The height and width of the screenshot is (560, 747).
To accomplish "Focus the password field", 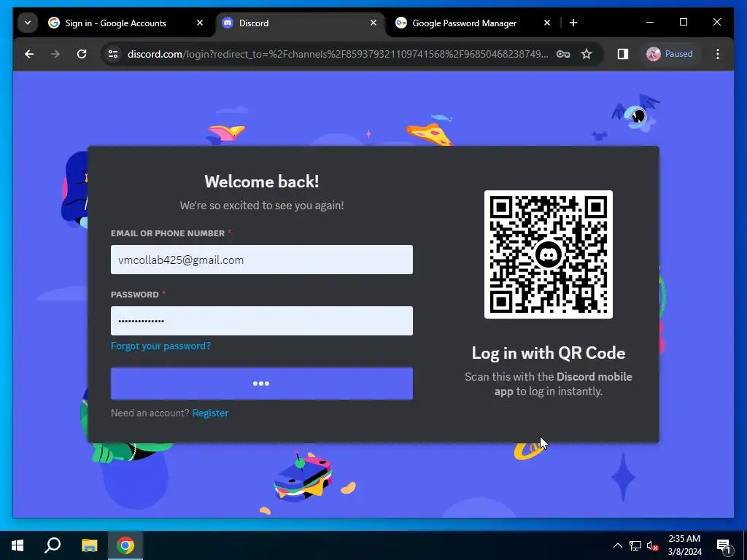I will [x=262, y=321].
